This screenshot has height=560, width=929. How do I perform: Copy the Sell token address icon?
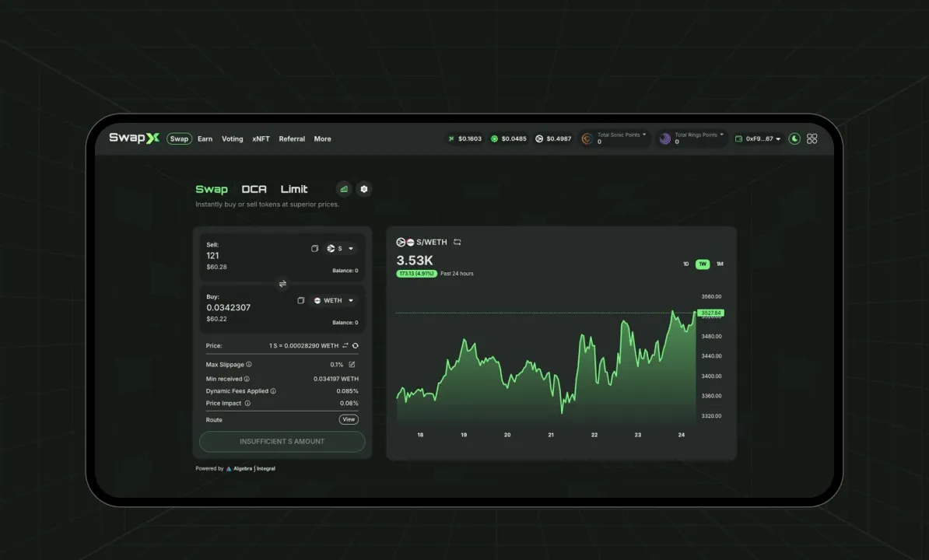click(314, 249)
